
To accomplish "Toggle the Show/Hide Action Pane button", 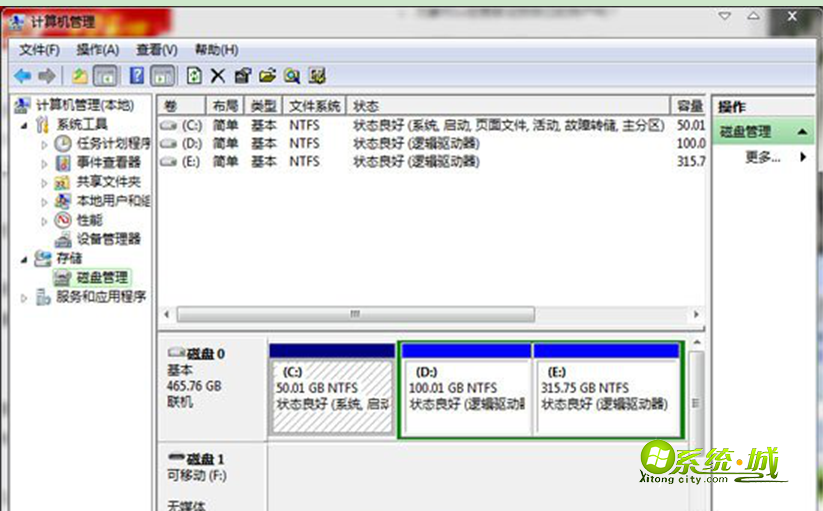I will tap(164, 76).
